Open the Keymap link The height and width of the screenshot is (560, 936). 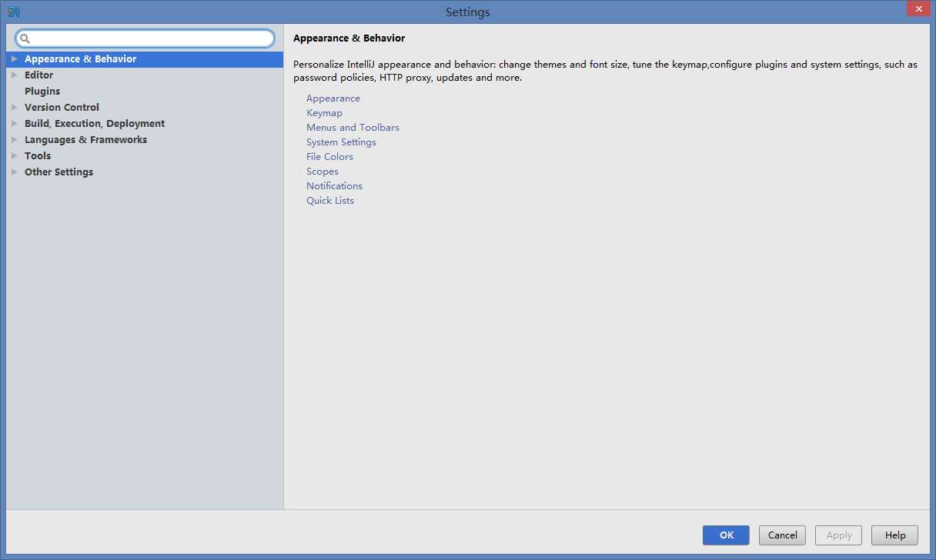click(x=324, y=113)
